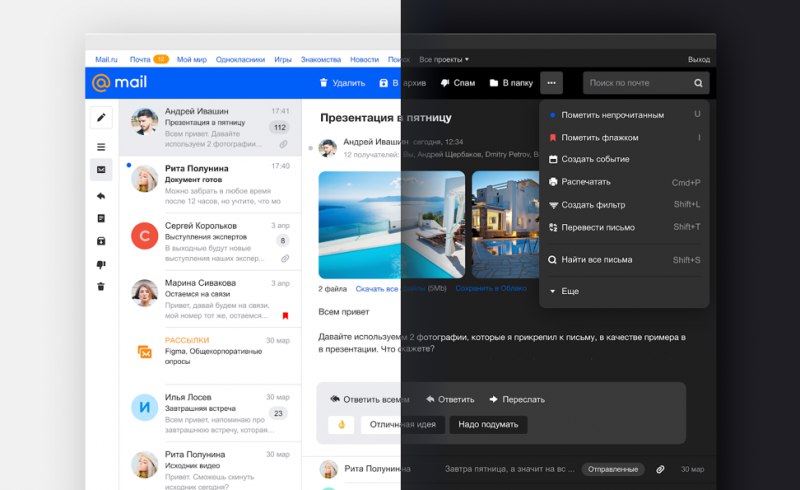Viewport: 800px width, 490px height.
Task: Open the Знакомства link
Action: pyautogui.click(x=321, y=59)
